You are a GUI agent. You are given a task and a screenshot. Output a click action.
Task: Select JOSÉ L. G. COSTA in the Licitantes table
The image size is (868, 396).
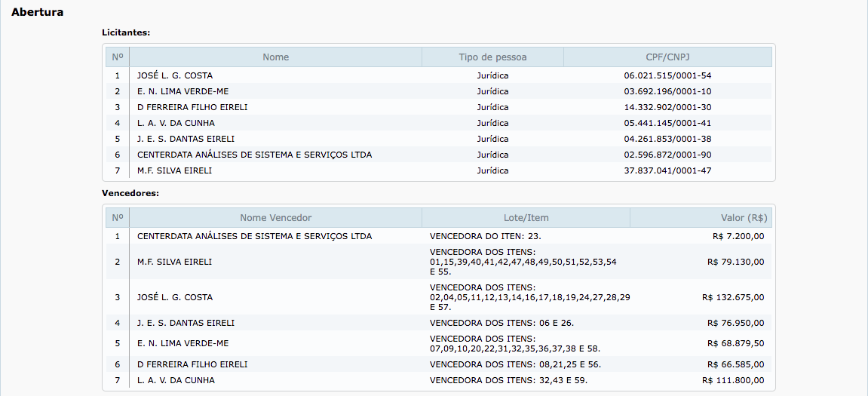(175, 75)
